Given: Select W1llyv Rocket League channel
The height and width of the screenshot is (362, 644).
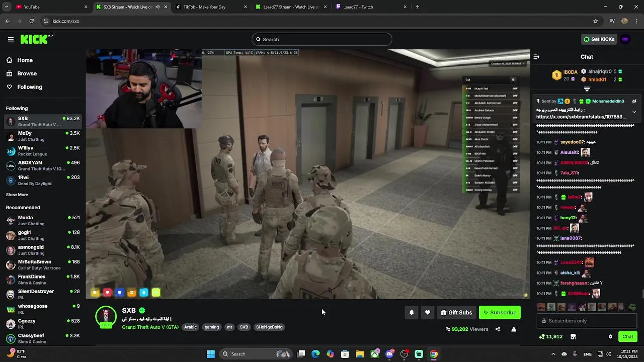Looking at the screenshot, I should click(43, 151).
